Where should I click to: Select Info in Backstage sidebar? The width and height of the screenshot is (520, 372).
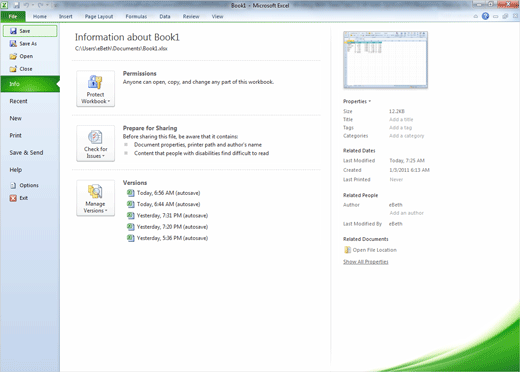point(30,84)
